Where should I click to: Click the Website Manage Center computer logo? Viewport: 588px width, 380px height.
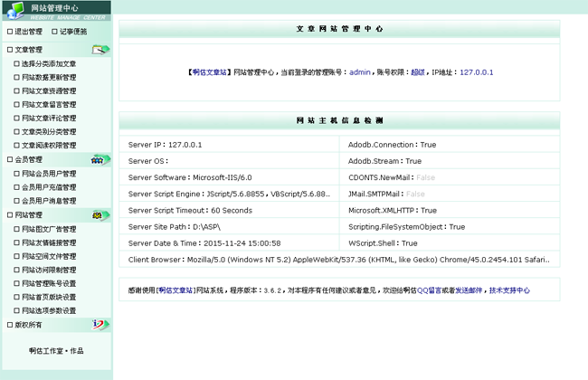pyautogui.click(x=15, y=10)
